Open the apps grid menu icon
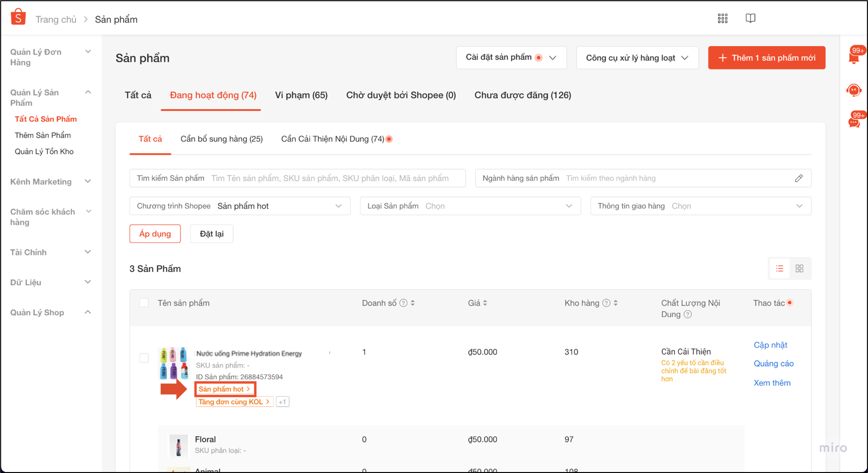 pos(722,18)
